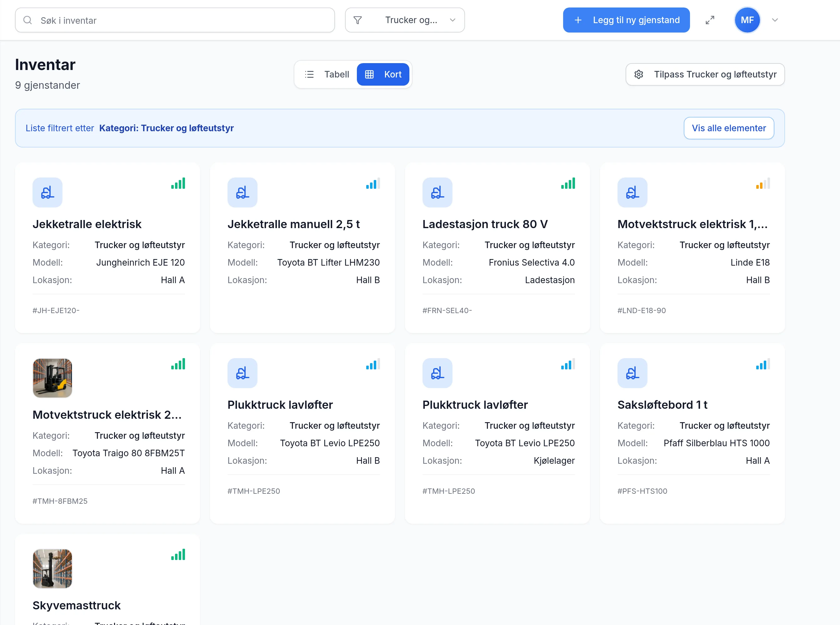Click code #FRN-SEL40-
The height and width of the screenshot is (625, 840).
[x=447, y=311]
